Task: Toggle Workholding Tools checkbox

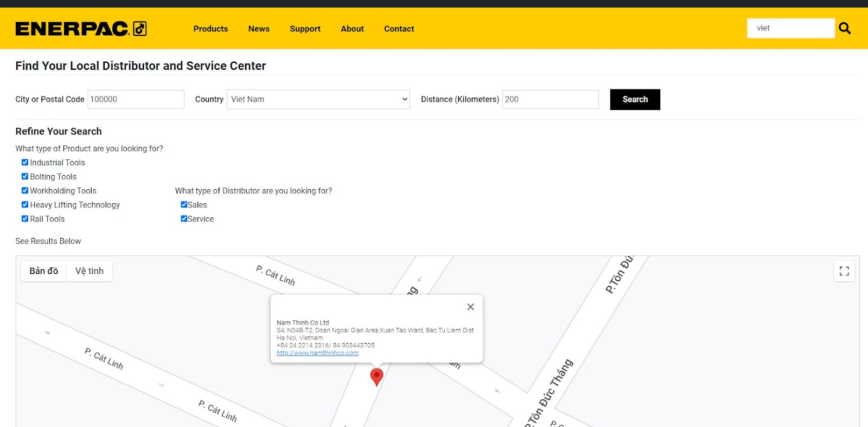Action: pos(25,190)
